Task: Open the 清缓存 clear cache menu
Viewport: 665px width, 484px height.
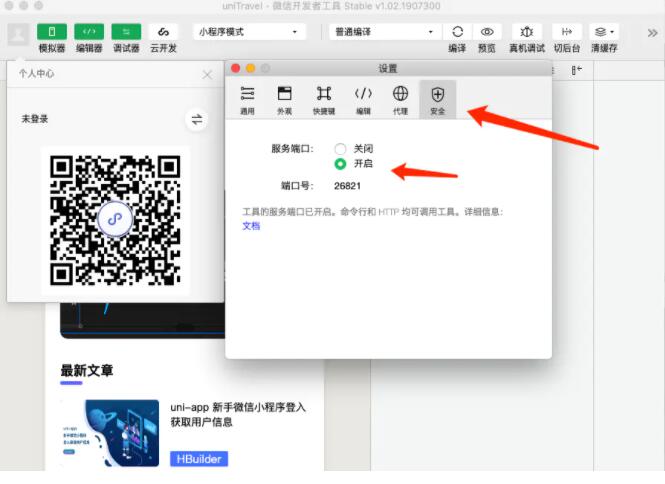Action: pyautogui.click(x=604, y=32)
